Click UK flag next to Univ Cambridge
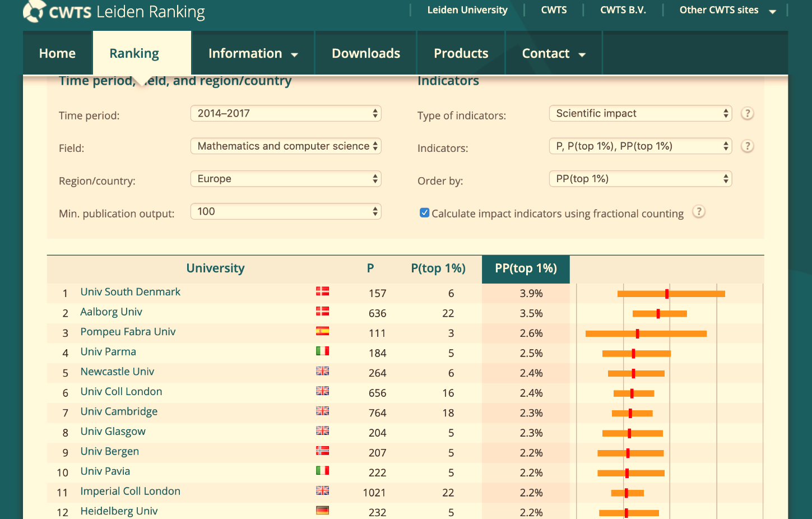Viewport: 812px width, 519px height. [x=322, y=410]
